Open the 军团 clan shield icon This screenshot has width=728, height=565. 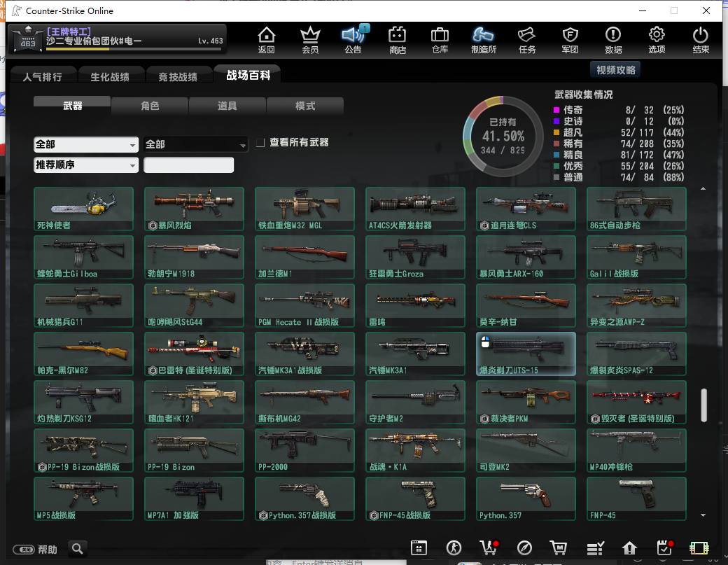point(570,39)
